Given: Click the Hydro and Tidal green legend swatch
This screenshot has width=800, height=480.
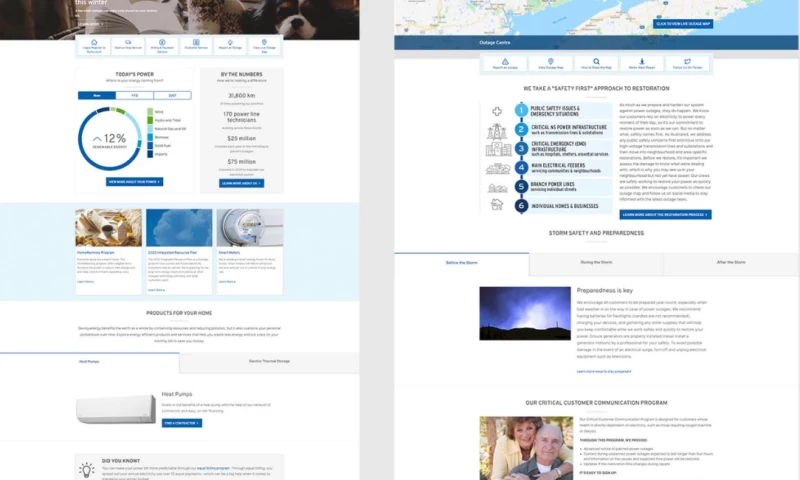Looking at the screenshot, I should click(x=150, y=120).
